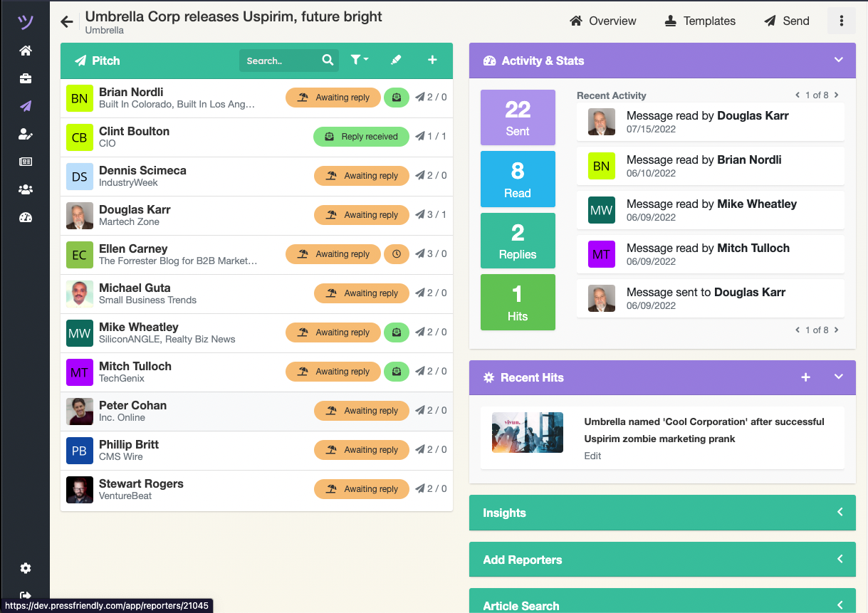
Task: Click the Awaiting reply badge for Stewart Rogers
Action: pyautogui.click(x=362, y=489)
